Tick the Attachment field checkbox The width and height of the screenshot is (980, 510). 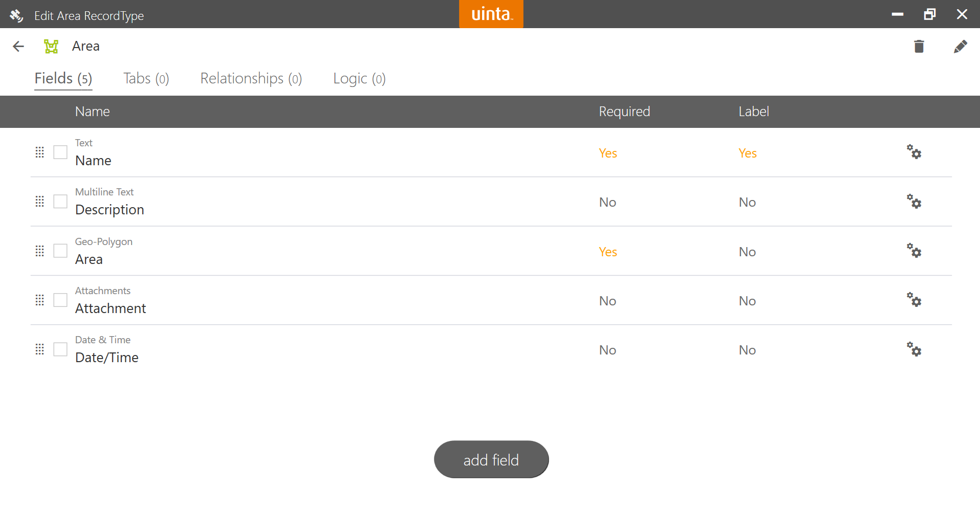coord(60,300)
